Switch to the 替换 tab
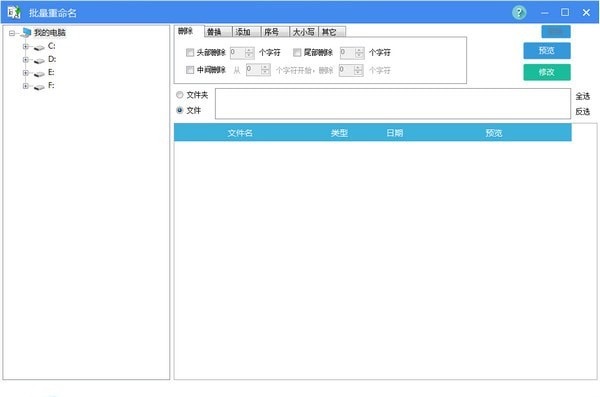The width and height of the screenshot is (600, 397). click(x=218, y=32)
